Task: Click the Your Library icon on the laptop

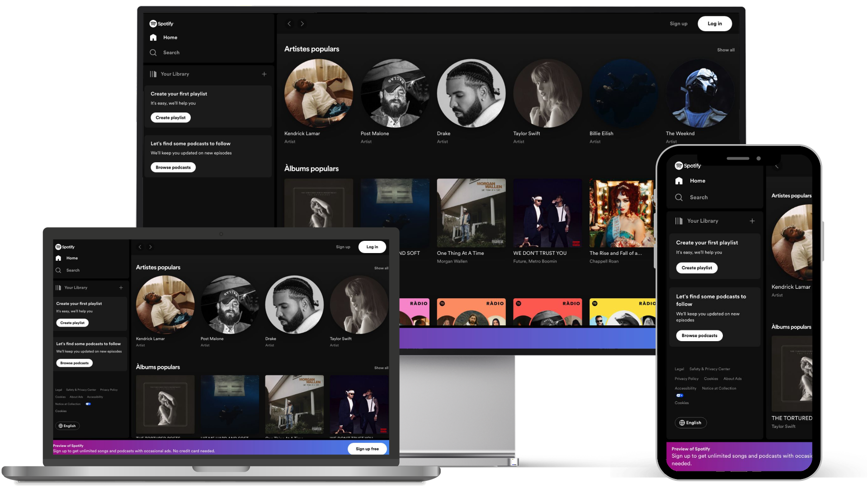Action: coord(58,287)
